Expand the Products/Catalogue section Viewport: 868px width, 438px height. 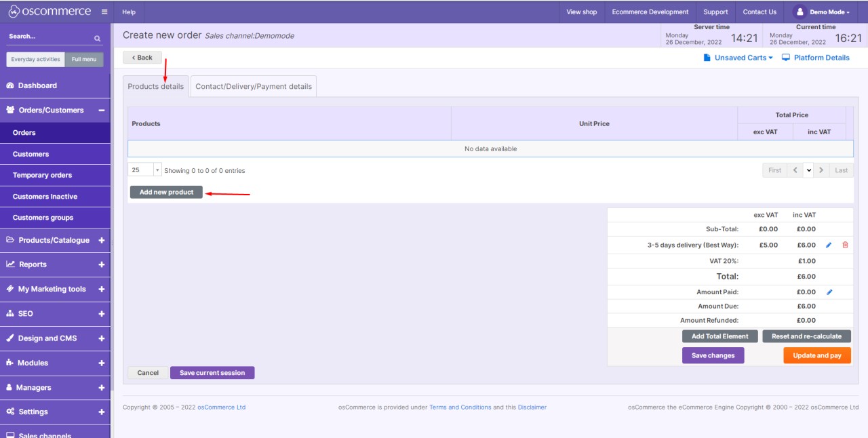pyautogui.click(x=102, y=240)
